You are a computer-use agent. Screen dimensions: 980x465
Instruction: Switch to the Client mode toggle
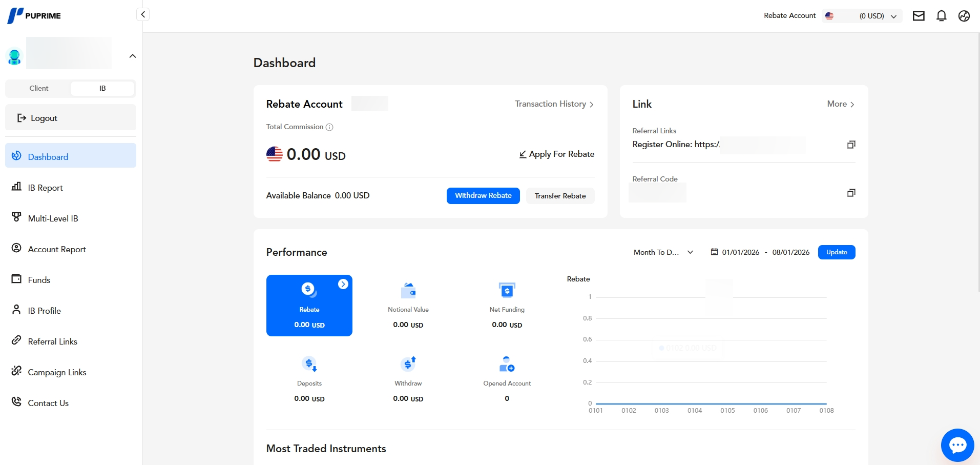click(x=39, y=88)
